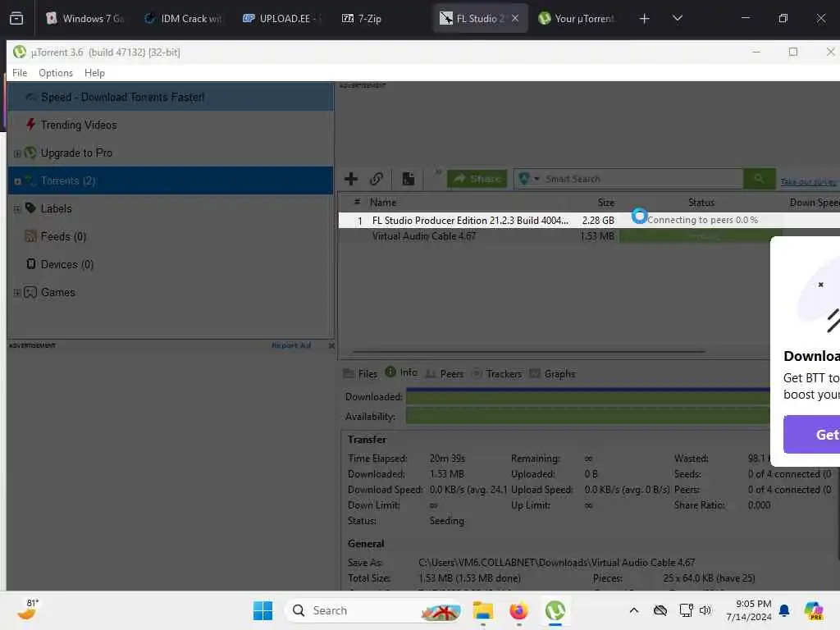Open the Options menu
Viewport: 840px width, 630px height.
pyautogui.click(x=56, y=73)
